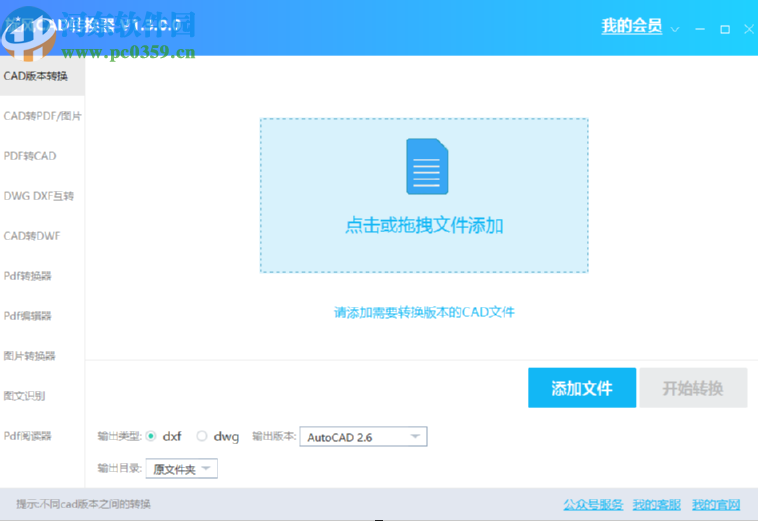Open the 我的会员 membership menu

(631, 27)
